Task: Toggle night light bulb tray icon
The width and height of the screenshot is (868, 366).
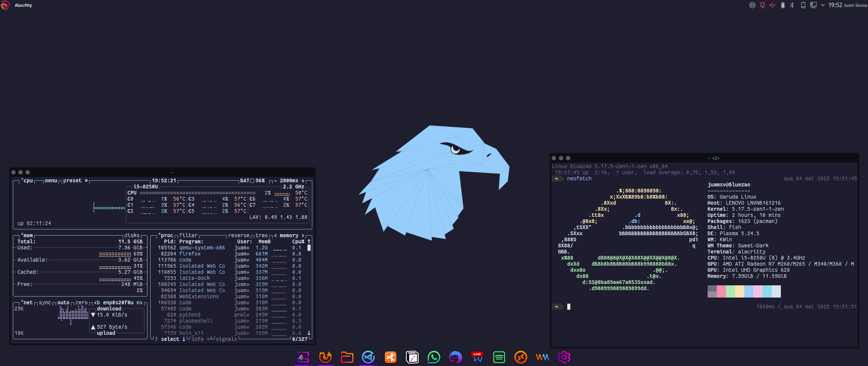Action: point(762,5)
